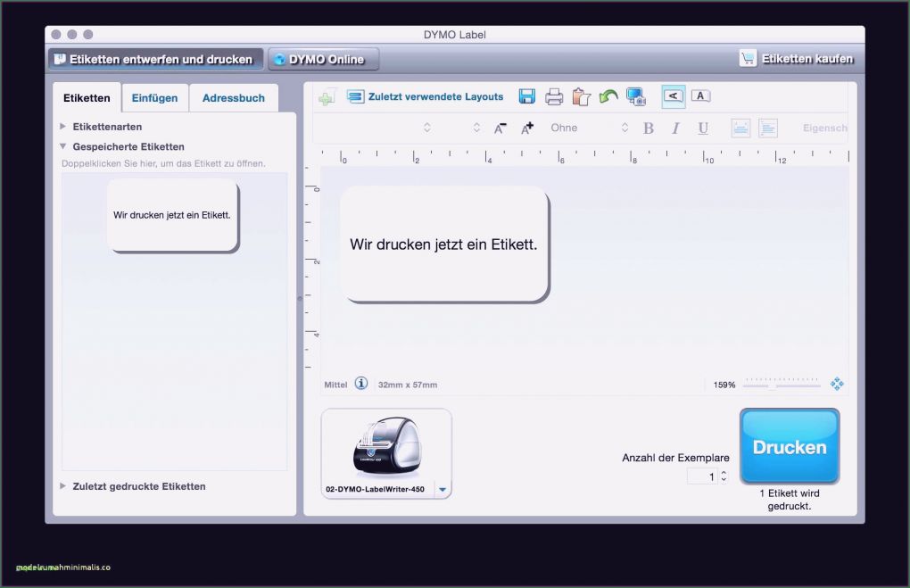
Task: Open the print icon in the toolbar
Action: tap(553, 95)
